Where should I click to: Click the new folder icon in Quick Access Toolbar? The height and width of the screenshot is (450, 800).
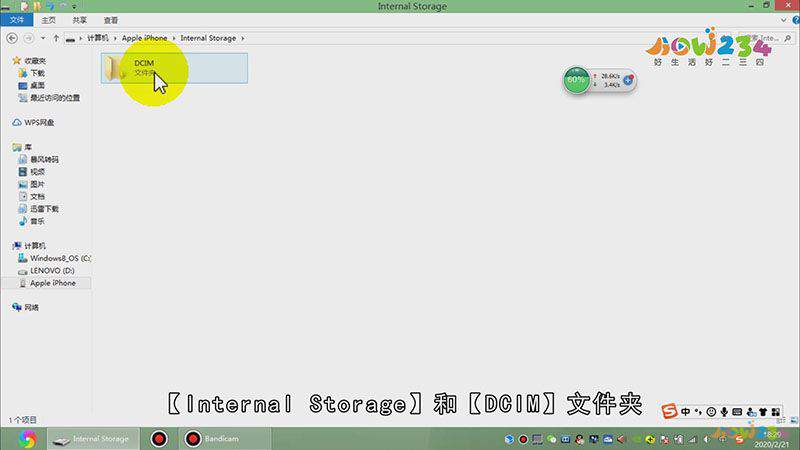pyautogui.click(x=38, y=7)
